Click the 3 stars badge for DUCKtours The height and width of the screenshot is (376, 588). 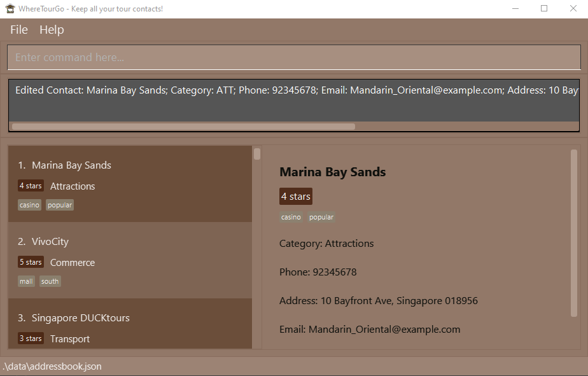(x=31, y=338)
